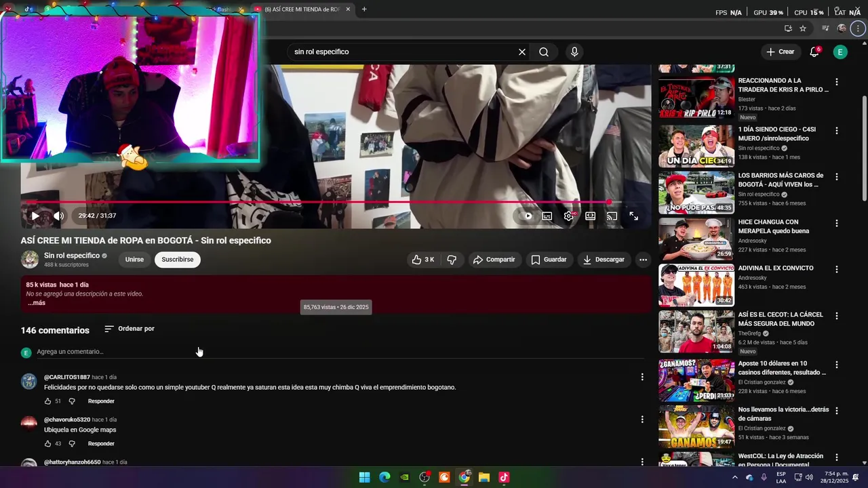Open the Sin rol especifico channel link
The image size is (868, 488).
72,256
